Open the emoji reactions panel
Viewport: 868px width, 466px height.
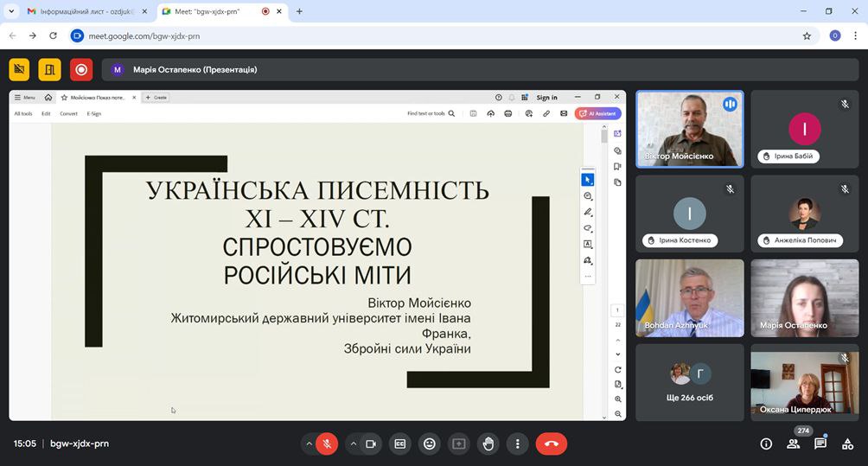(429, 444)
